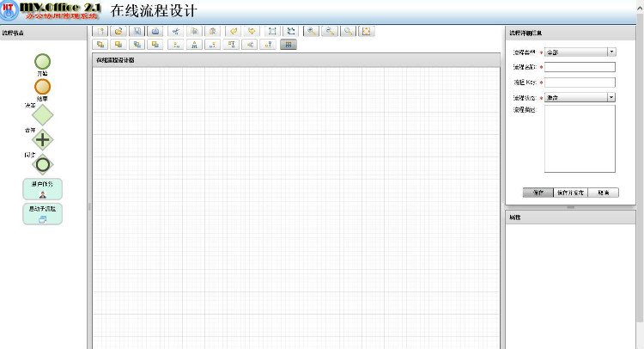Select the plus-sign merge gateway
The image size is (644, 349).
click(43, 140)
